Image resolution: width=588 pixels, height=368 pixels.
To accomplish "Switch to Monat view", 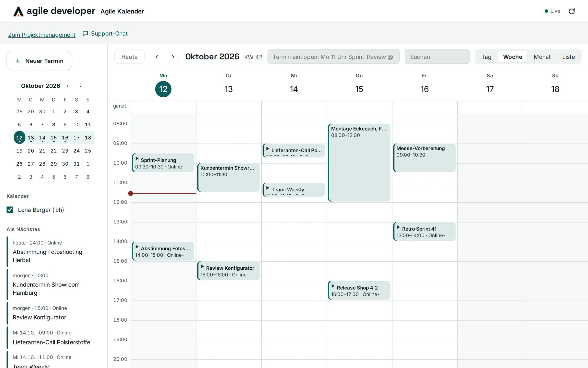I will coord(542,57).
